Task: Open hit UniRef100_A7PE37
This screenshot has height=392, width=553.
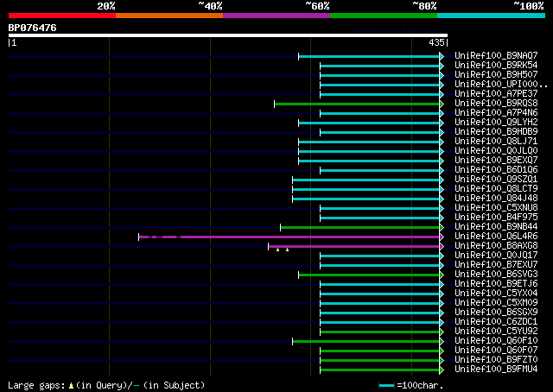Action: pos(496,93)
